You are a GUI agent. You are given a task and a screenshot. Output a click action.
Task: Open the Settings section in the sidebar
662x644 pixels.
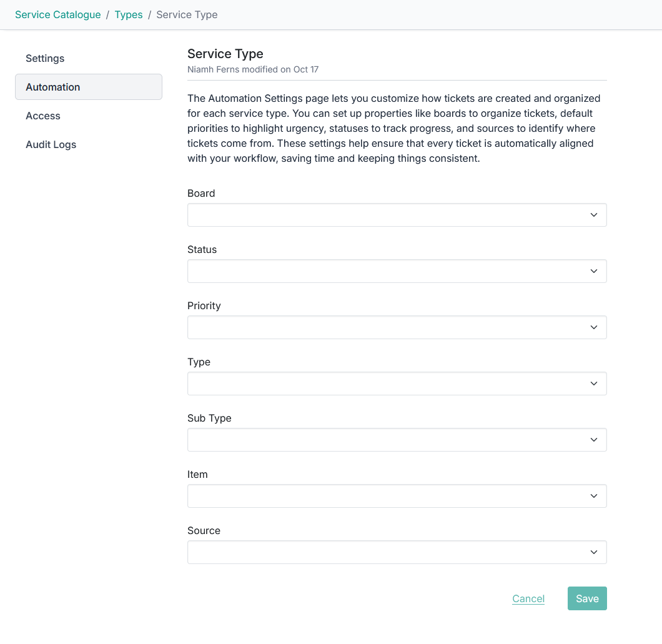tap(45, 58)
